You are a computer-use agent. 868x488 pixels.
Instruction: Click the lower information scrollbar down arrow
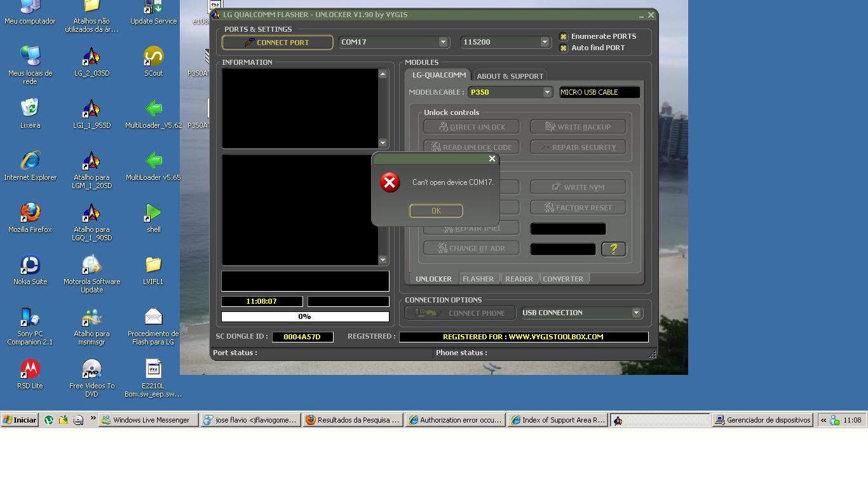(383, 260)
